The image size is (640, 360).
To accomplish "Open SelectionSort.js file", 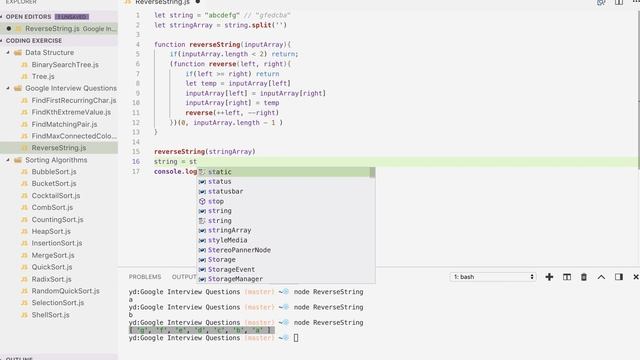I will pyautogui.click(x=58, y=303).
